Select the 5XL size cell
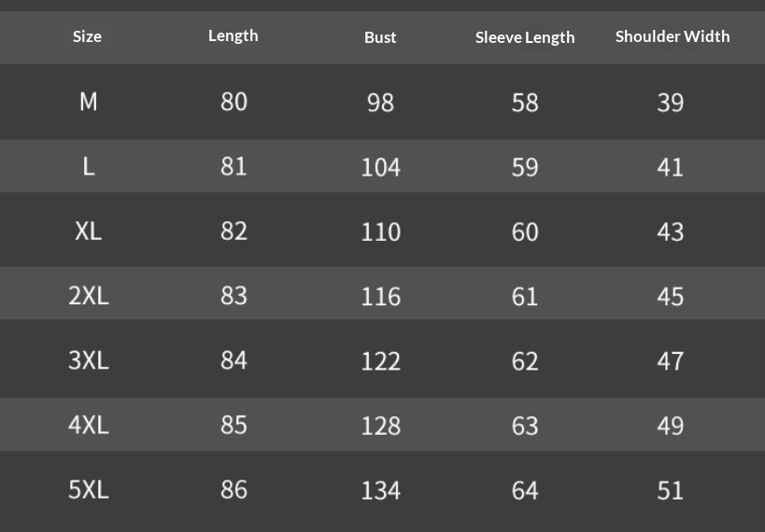The width and height of the screenshot is (765, 532). [x=88, y=489]
